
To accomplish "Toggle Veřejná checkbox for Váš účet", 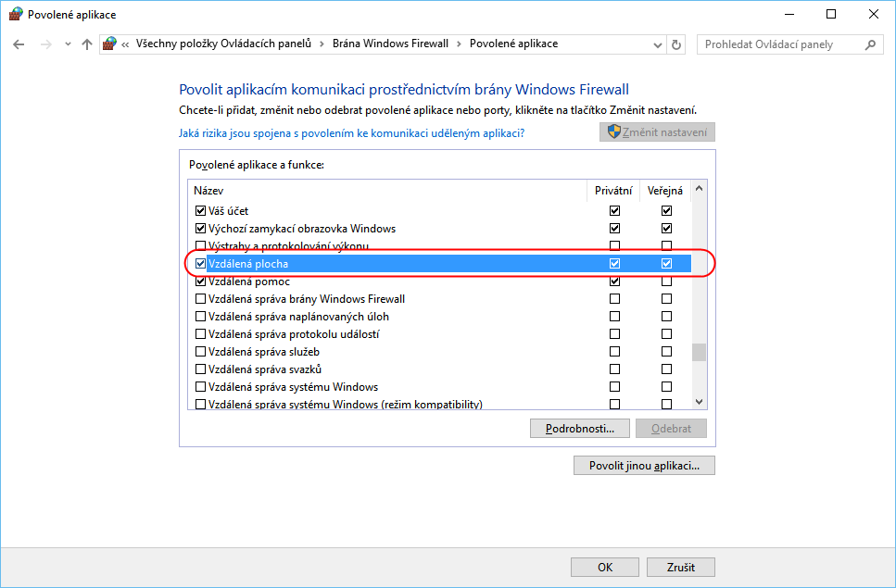I will 666,210.
